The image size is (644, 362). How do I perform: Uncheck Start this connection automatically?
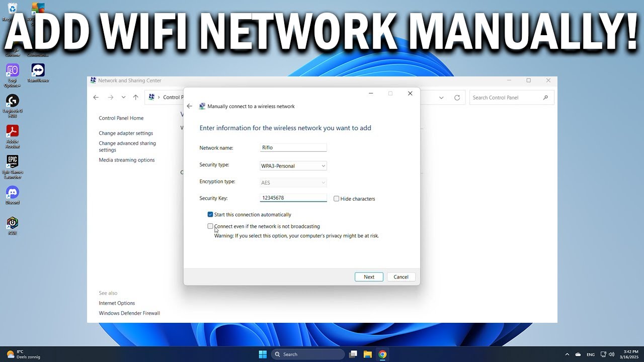210,215
